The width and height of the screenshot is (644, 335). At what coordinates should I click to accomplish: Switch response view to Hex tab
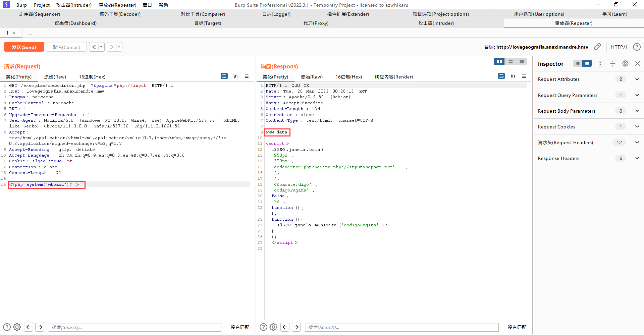coord(349,77)
